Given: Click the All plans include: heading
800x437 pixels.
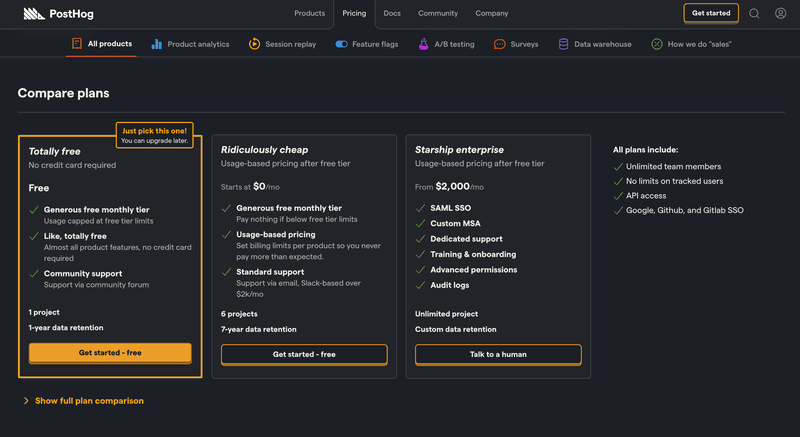Looking at the screenshot, I should [x=645, y=150].
